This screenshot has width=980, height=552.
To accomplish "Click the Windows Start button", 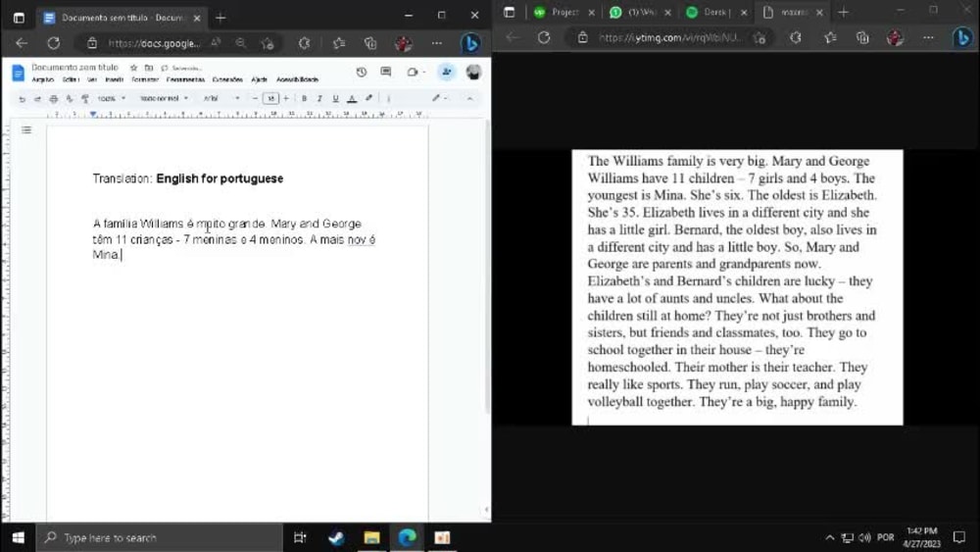I will point(18,537).
